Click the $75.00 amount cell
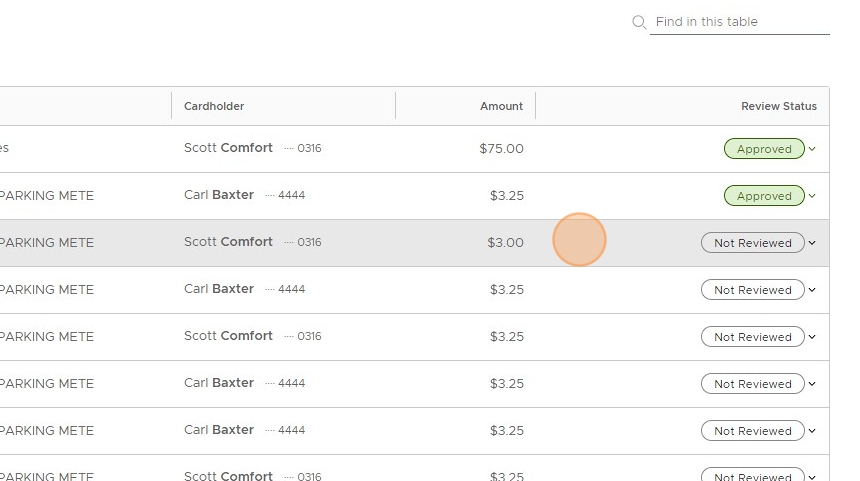This screenshot has width=860, height=481. (501, 149)
